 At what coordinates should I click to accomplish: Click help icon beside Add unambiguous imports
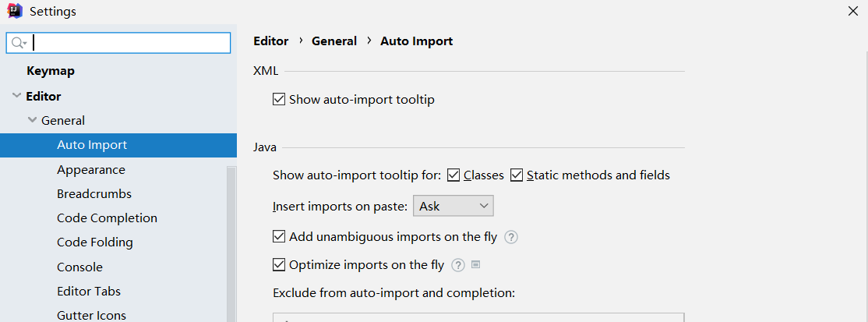(x=512, y=237)
